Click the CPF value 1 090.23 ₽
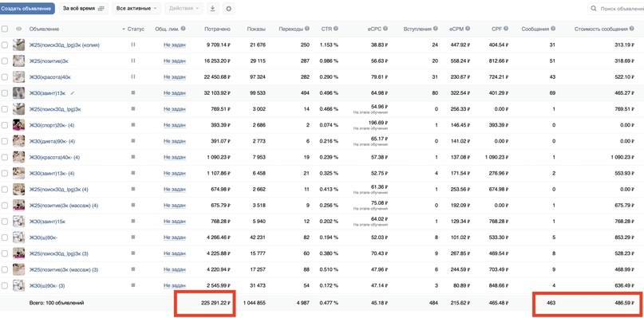The width and height of the screenshot is (644, 318). click(496, 157)
